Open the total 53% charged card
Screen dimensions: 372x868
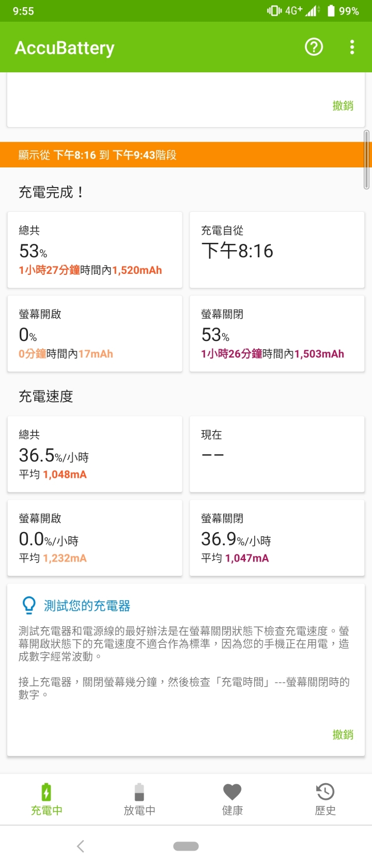pos(95,250)
